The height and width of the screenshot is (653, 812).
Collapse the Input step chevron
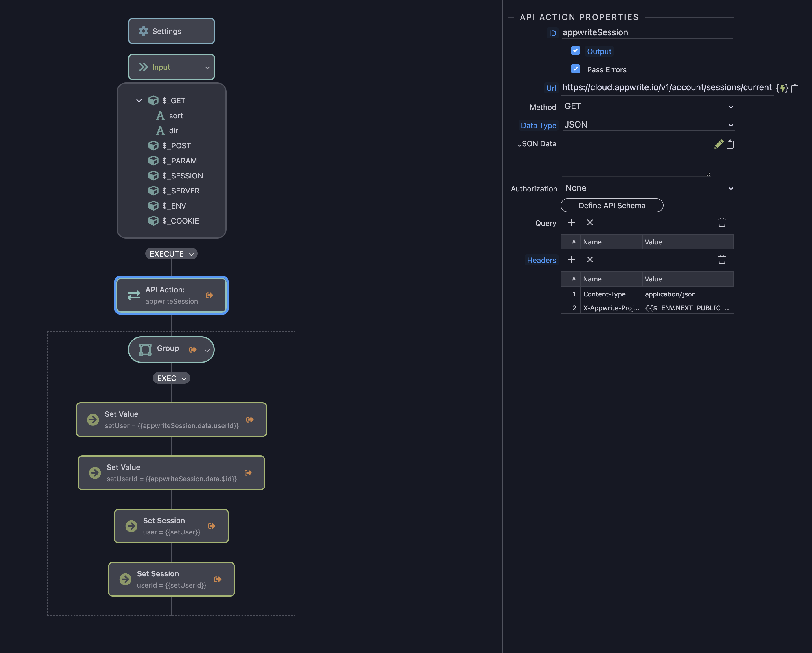click(x=207, y=68)
